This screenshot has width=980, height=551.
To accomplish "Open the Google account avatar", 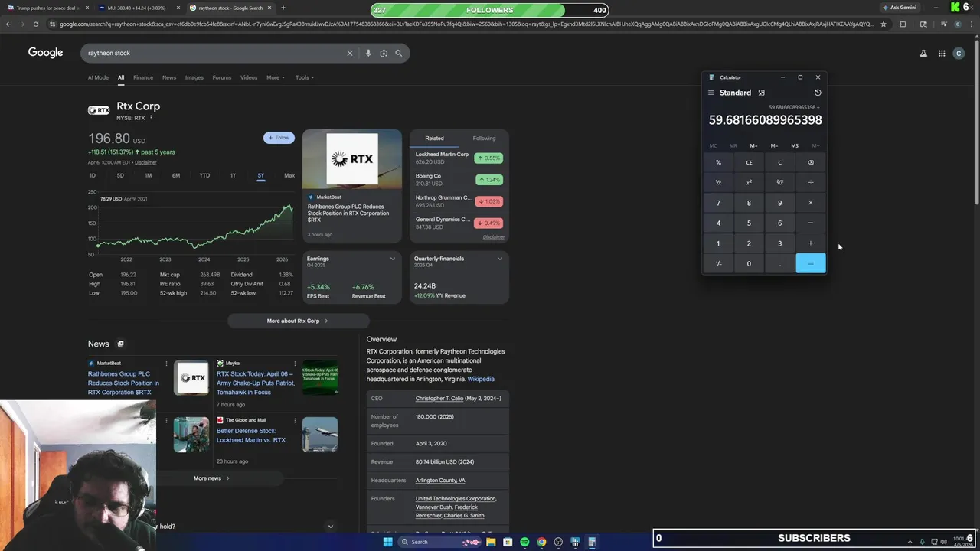I will pyautogui.click(x=960, y=53).
